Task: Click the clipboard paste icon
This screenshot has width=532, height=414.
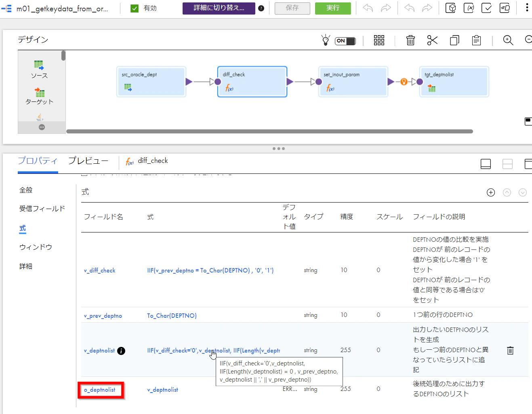Action: 476,40
